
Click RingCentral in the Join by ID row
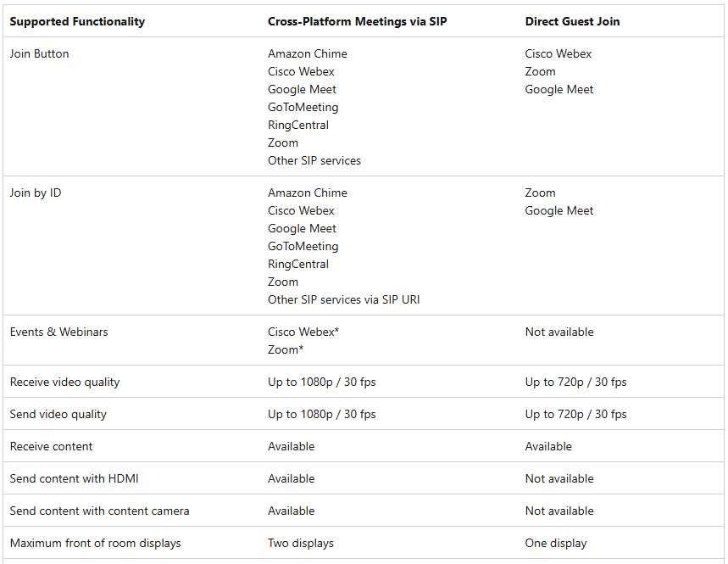(x=298, y=264)
